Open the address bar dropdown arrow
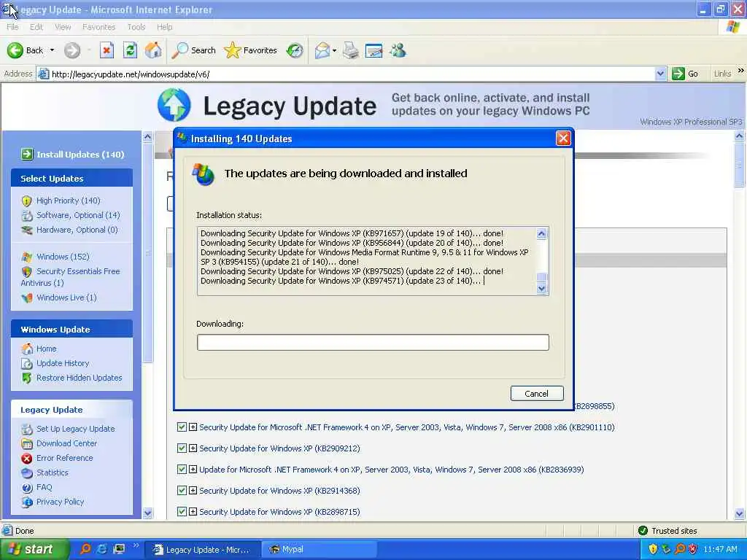 (x=660, y=74)
